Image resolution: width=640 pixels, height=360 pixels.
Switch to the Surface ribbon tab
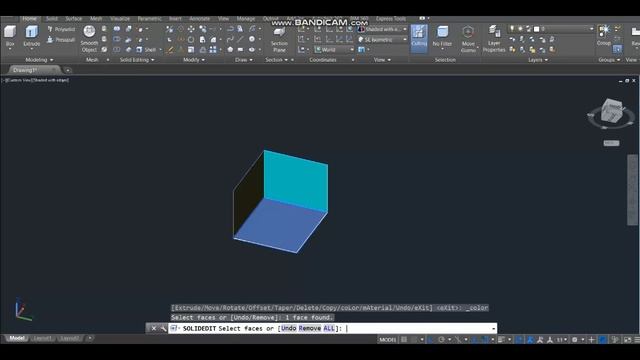tap(73, 19)
